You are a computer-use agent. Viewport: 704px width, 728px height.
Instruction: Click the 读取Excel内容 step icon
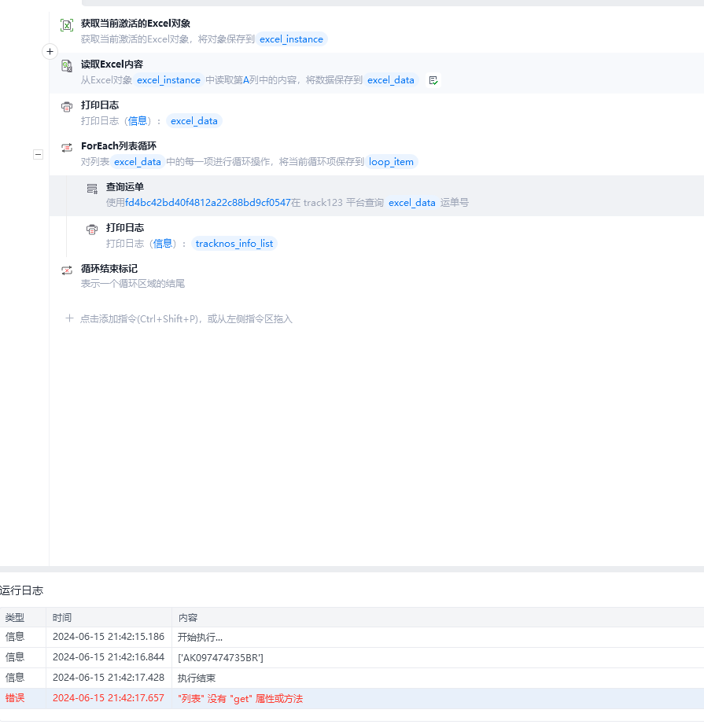click(67, 66)
